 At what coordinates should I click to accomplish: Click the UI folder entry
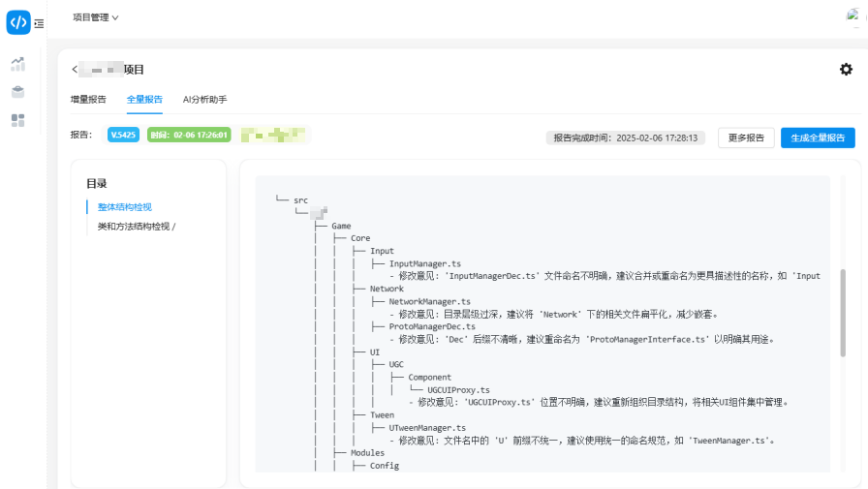[x=375, y=351]
